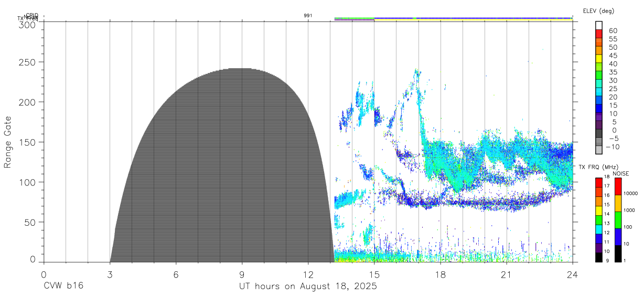644x297 pixels.
Task: Click the '15' UT hour tick label
Action: [374, 274]
